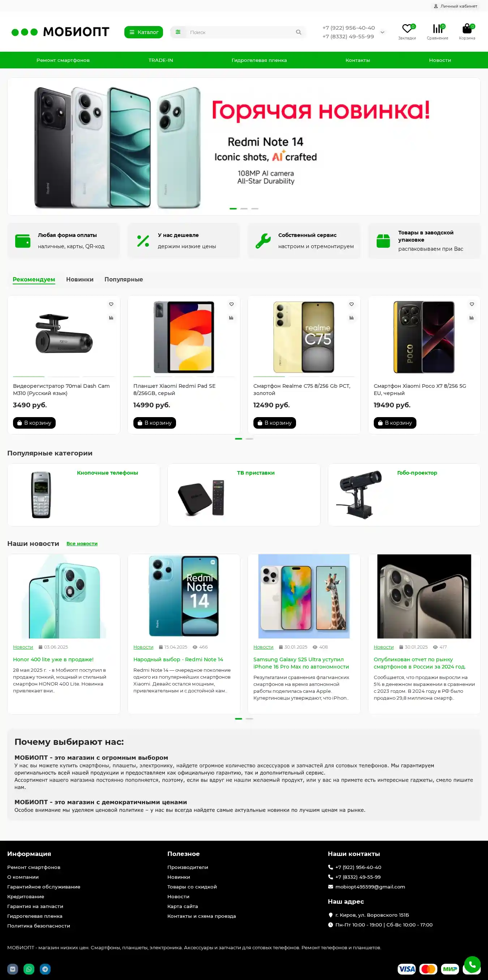The width and height of the screenshot is (488, 980).
Task: Switch to the Новинки tab
Action: click(80, 279)
